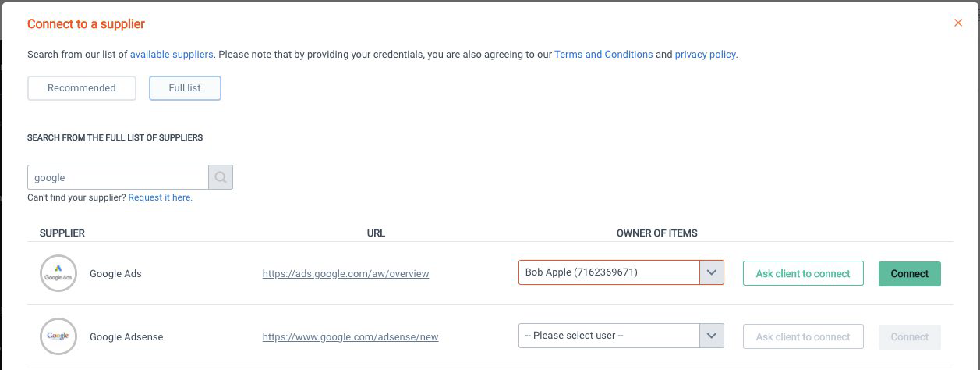Expand the Please select user dropdown
The height and width of the screenshot is (370, 980).
tap(610, 336)
